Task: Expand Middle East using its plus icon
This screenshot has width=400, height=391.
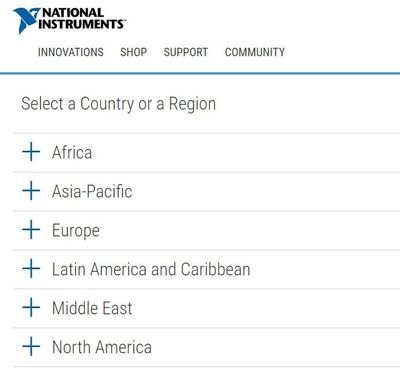Action: (x=31, y=307)
